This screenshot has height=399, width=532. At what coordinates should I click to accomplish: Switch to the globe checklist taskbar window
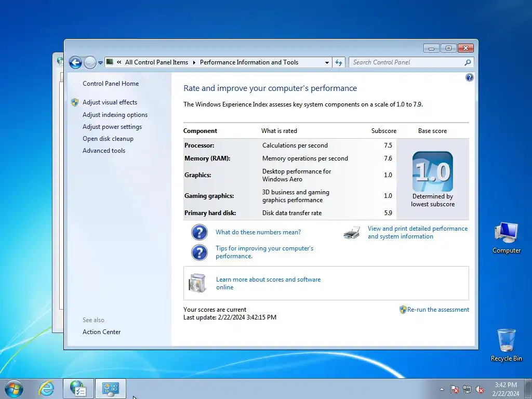click(78, 389)
